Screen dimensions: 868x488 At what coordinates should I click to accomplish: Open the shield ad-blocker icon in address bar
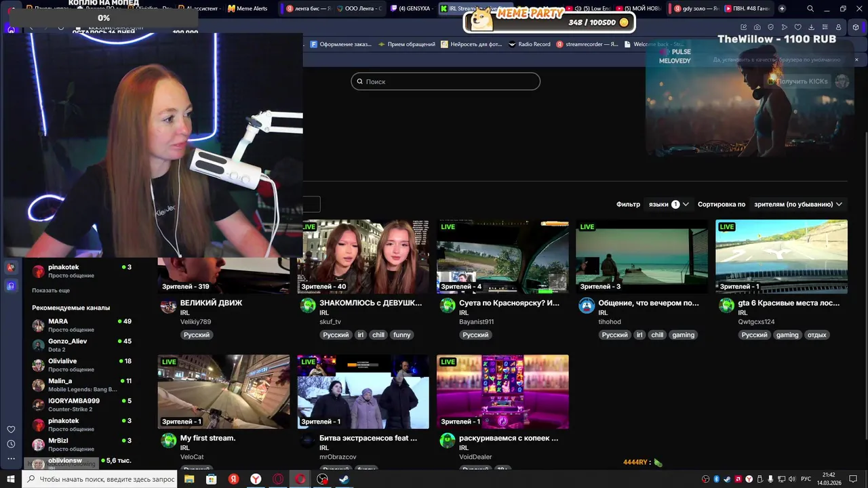coord(770,27)
